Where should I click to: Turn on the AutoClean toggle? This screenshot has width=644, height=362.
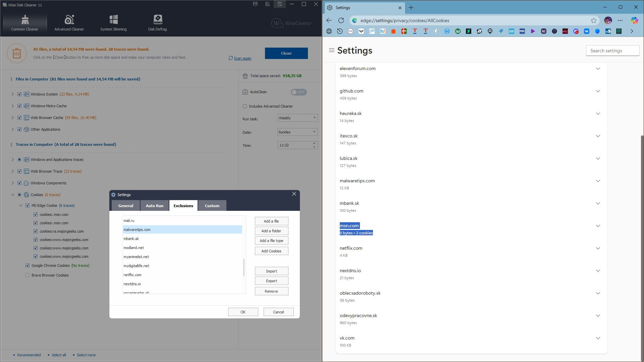pyautogui.click(x=299, y=92)
